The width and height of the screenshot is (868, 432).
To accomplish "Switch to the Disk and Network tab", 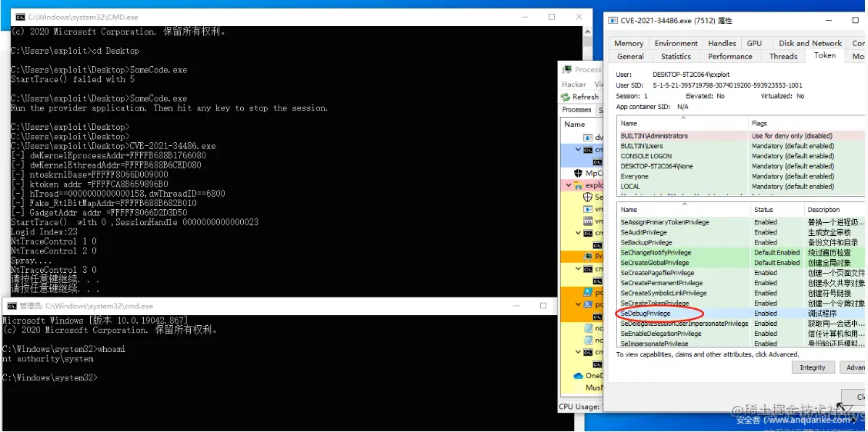I will click(810, 43).
